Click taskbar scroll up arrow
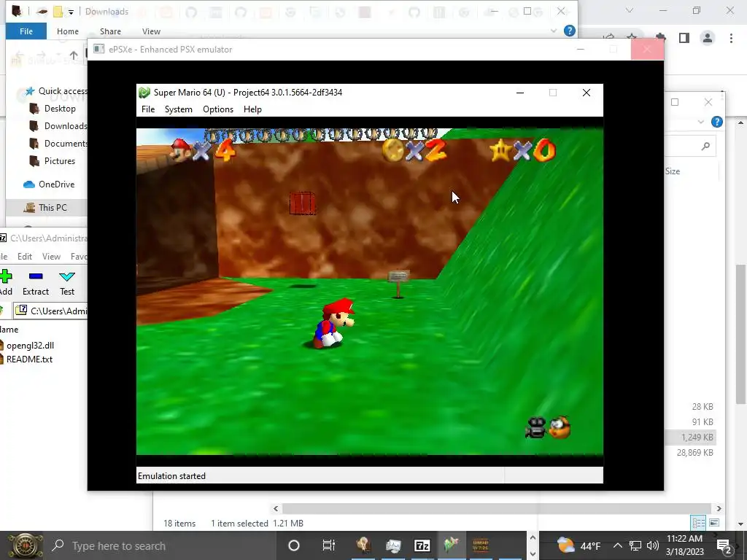The image size is (747, 560). (533, 537)
